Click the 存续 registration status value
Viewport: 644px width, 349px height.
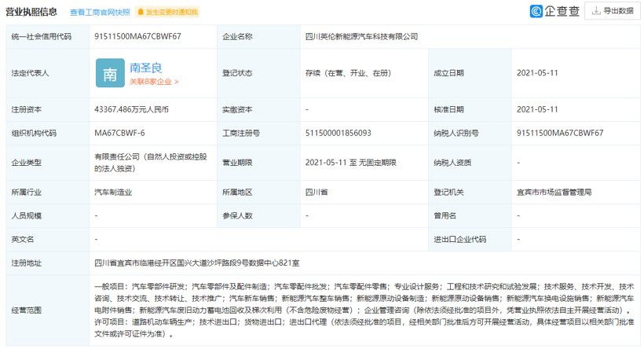[x=343, y=73]
